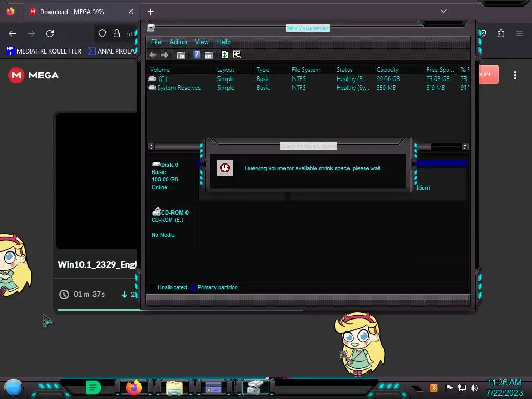Screen dimensions: 532x399
Task: Close the Download - MEGA tab
Action: tap(131, 11)
